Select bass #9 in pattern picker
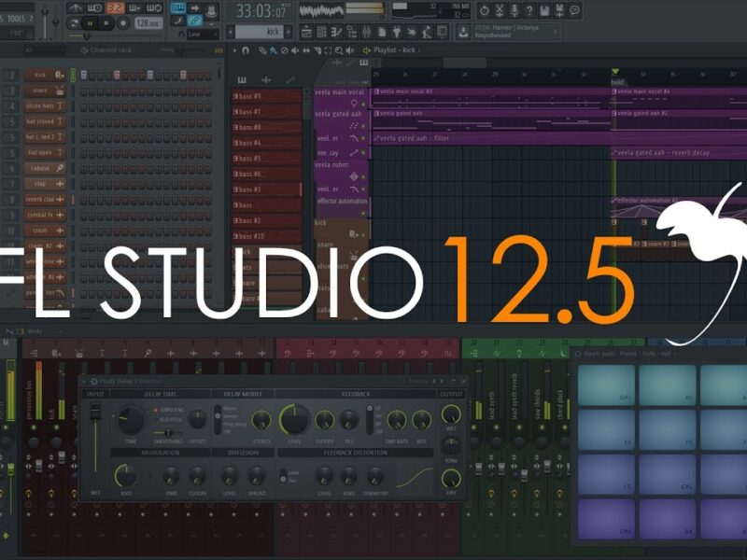Screen dimensions: 747x560 click(x=266, y=96)
